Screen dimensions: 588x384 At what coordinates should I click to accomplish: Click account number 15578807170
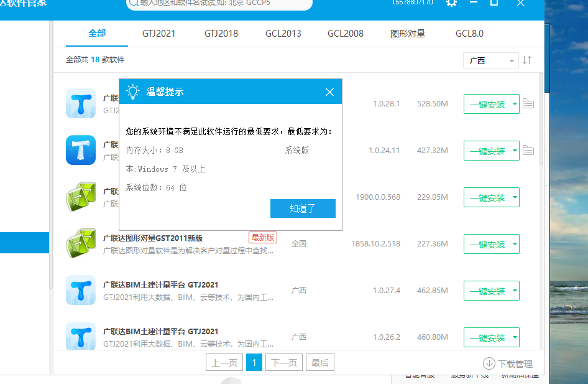click(x=413, y=2)
